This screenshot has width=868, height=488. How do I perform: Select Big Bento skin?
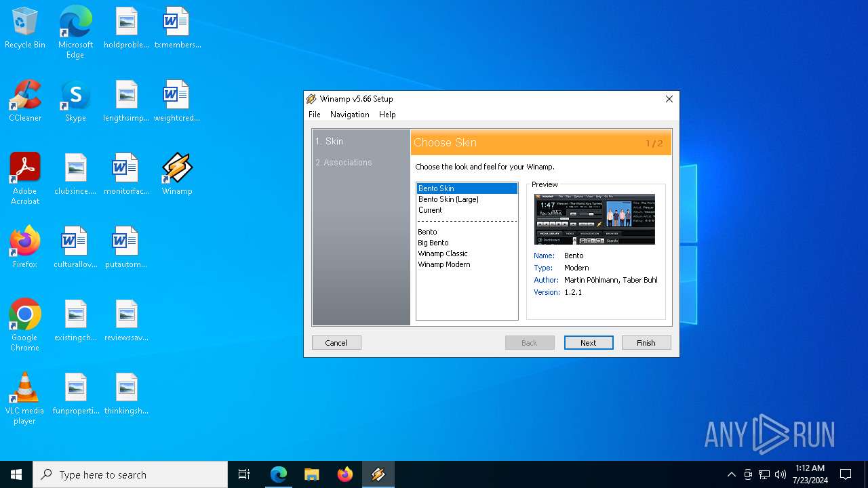[467, 243]
